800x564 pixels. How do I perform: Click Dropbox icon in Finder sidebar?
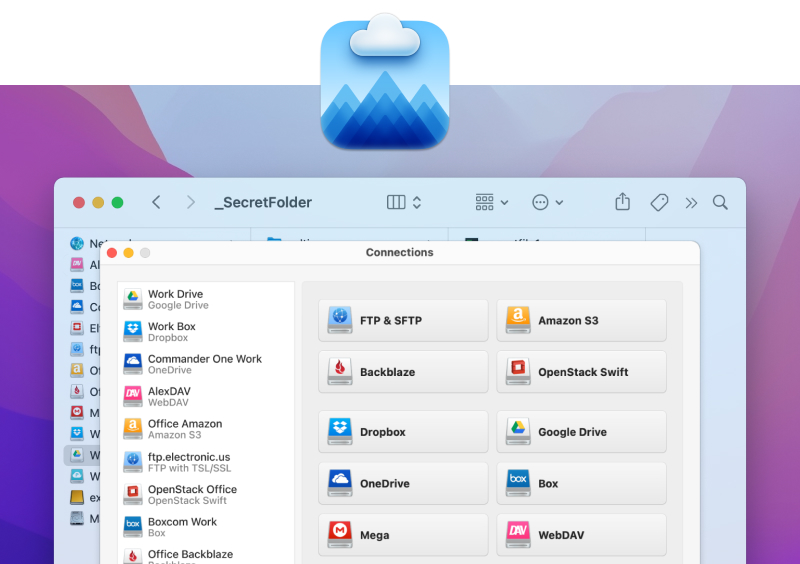(77, 433)
